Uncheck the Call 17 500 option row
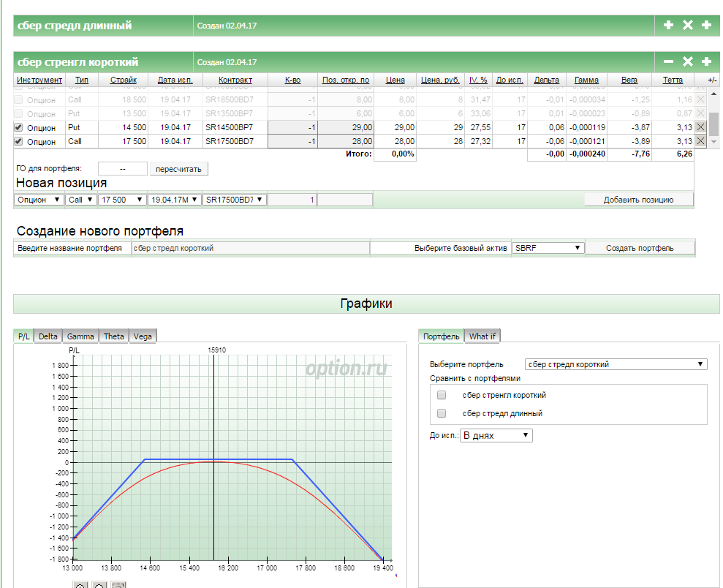723x588 pixels. point(18,141)
